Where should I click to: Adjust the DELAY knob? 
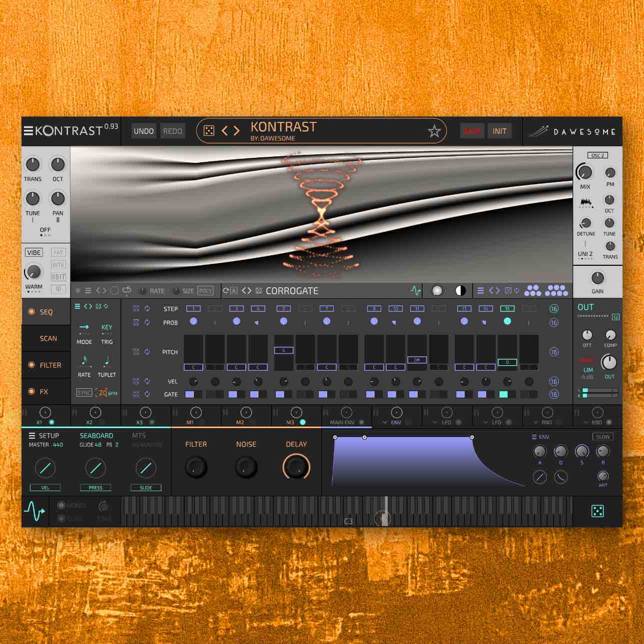tap(296, 467)
